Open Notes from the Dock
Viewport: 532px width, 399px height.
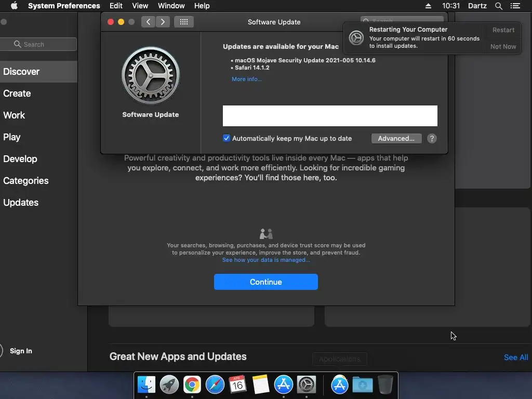(x=261, y=385)
